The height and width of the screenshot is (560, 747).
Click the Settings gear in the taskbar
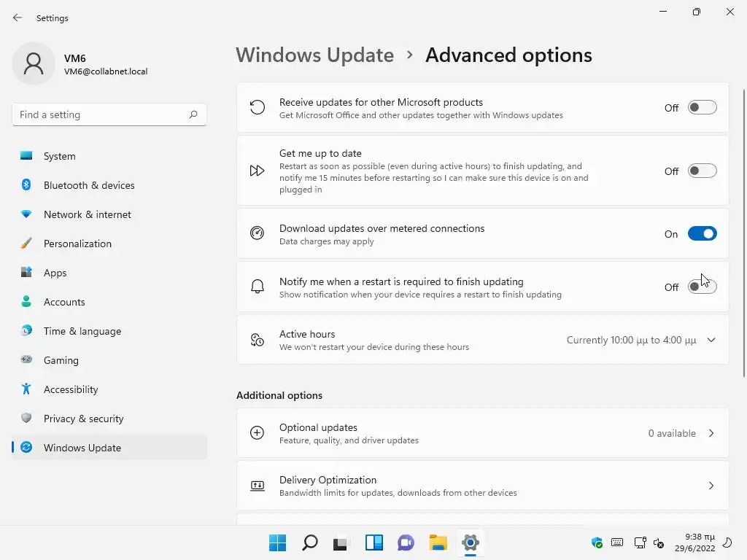click(471, 542)
